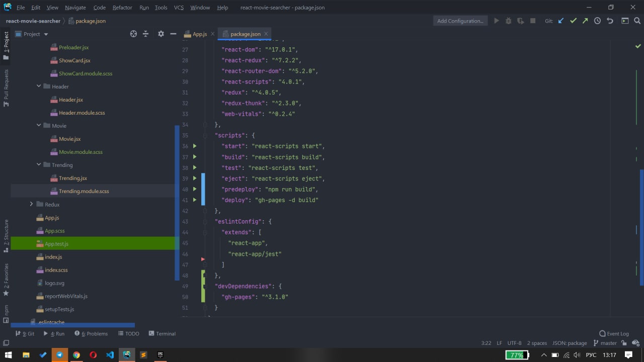Screen dimensions: 644x362
Task: Run the "deploy" script gutter arrow
Action: pos(195,200)
